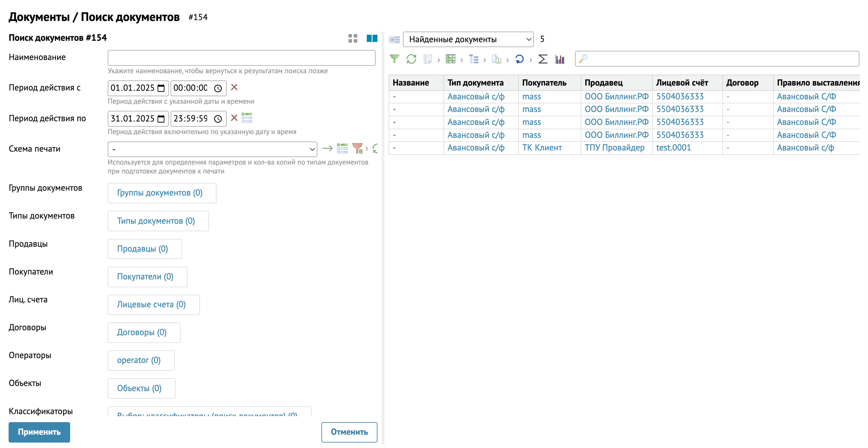868x448 pixels.
Task: Click the 23:59:59 time field
Action: [x=198, y=119]
